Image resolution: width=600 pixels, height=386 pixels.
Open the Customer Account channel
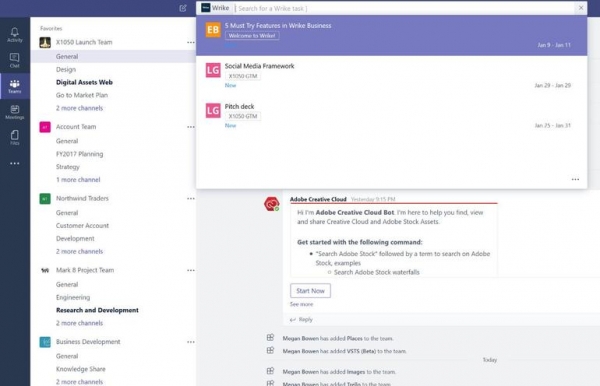tap(82, 226)
